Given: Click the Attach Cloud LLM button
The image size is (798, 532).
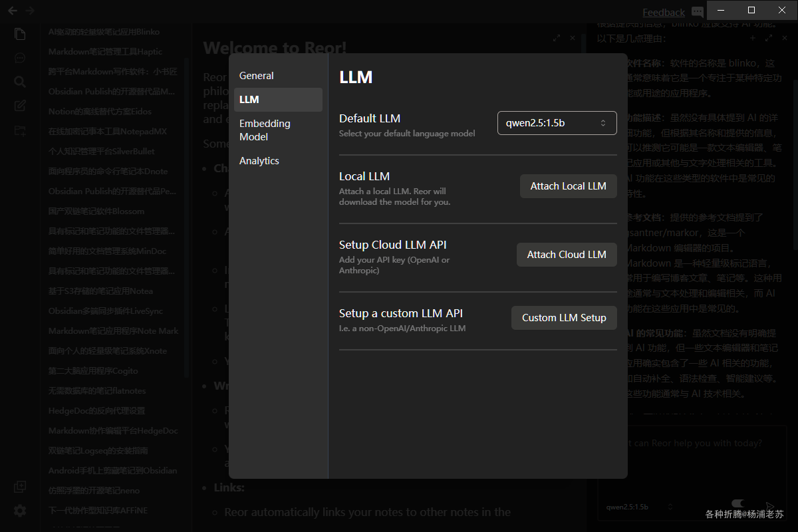Looking at the screenshot, I should [567, 255].
